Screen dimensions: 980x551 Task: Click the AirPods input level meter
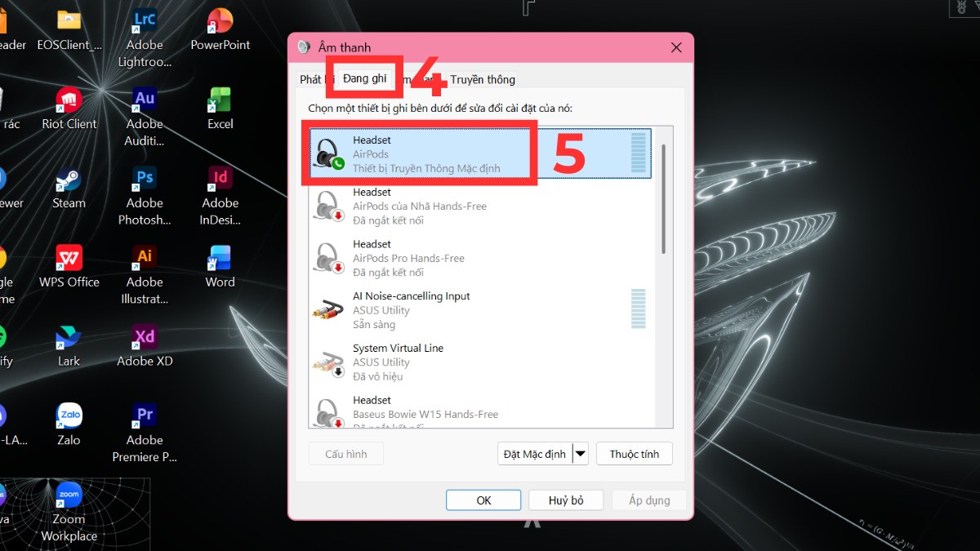point(639,153)
